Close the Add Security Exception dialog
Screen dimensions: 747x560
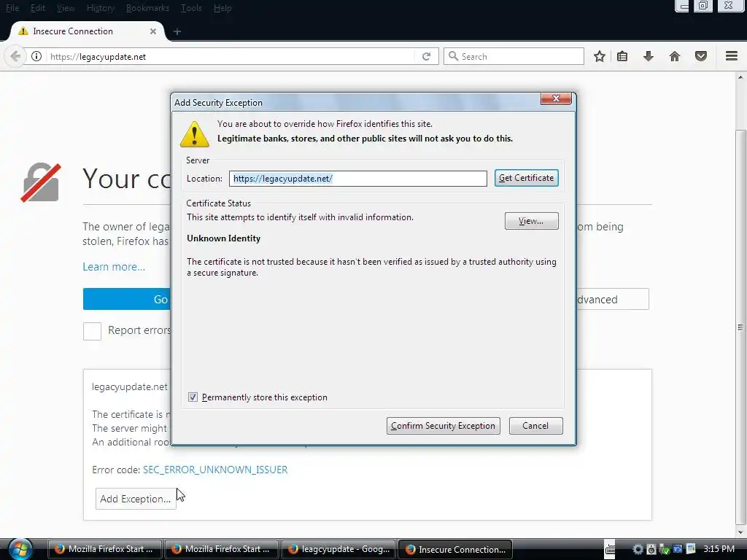[555, 98]
